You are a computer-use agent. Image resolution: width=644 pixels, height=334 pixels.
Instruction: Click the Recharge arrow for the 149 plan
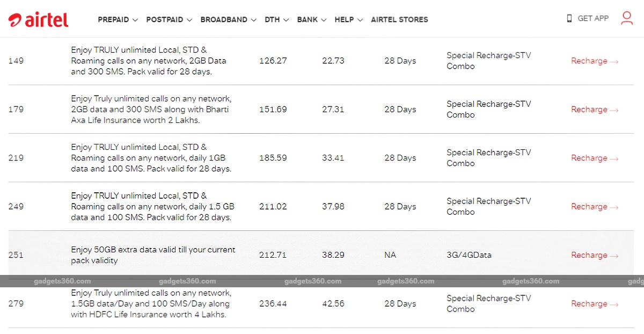(594, 61)
